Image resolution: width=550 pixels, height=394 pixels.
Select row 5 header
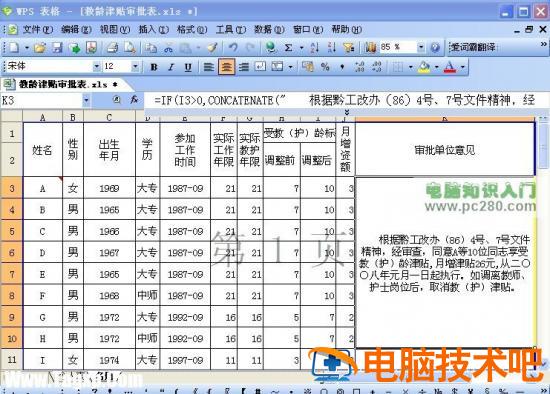12,231
